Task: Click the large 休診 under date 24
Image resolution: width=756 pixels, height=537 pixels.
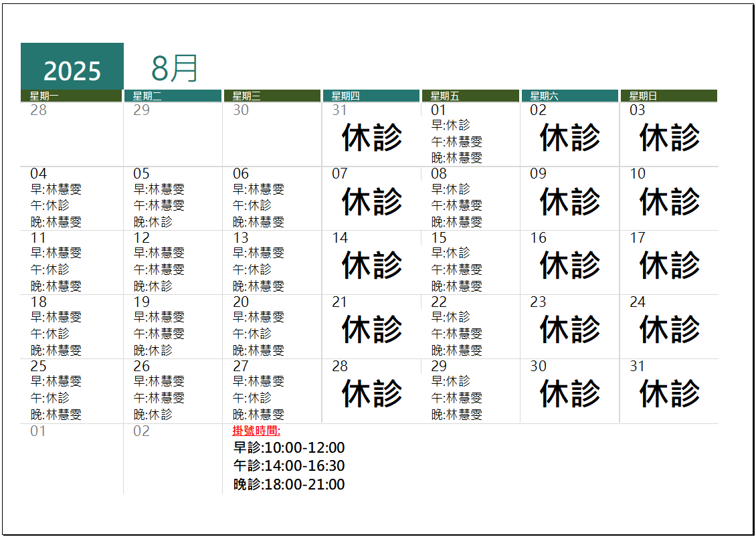Action: click(670, 330)
